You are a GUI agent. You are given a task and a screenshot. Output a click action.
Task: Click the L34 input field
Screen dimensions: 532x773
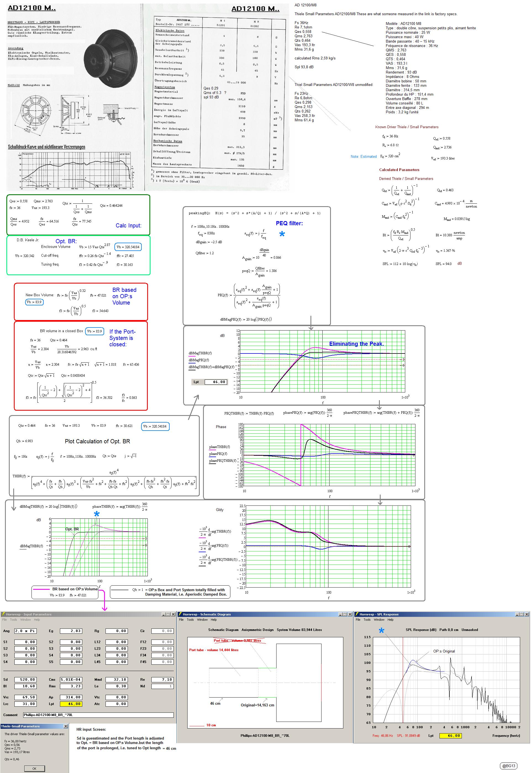(116, 655)
